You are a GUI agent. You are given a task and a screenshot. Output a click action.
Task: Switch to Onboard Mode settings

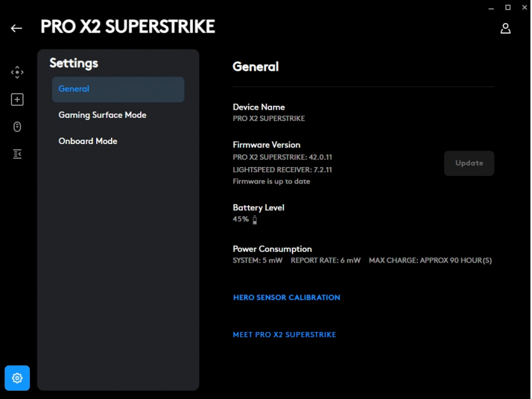[88, 141]
